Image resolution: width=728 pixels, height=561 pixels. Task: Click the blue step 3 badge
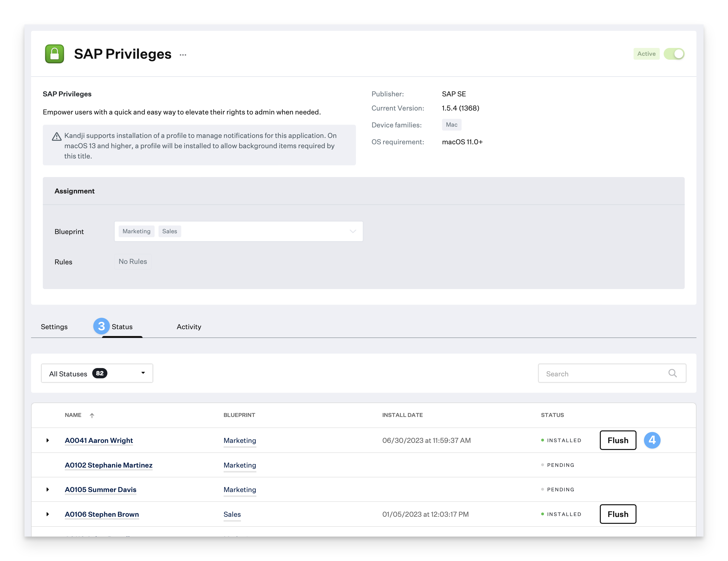coord(101,326)
